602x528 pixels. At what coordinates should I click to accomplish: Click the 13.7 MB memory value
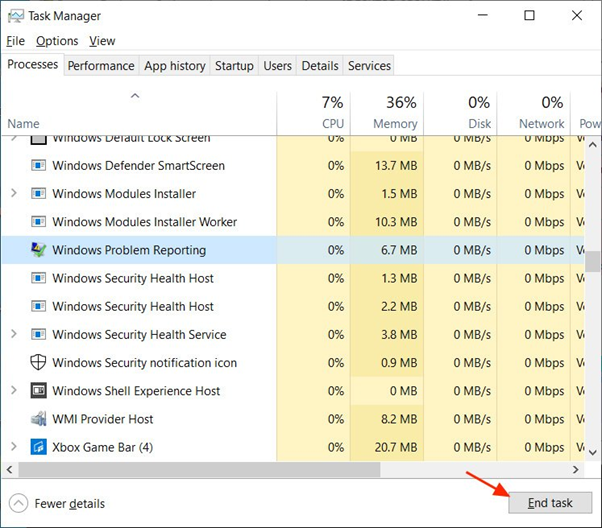[396, 166]
